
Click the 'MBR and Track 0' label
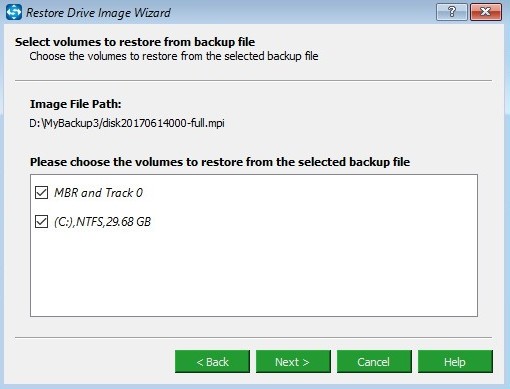(99, 193)
